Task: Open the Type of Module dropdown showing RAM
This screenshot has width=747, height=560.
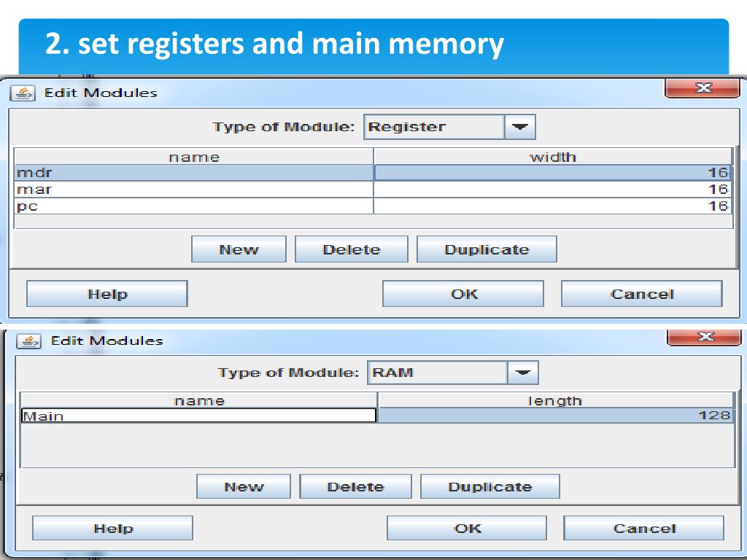Action: coord(522,373)
